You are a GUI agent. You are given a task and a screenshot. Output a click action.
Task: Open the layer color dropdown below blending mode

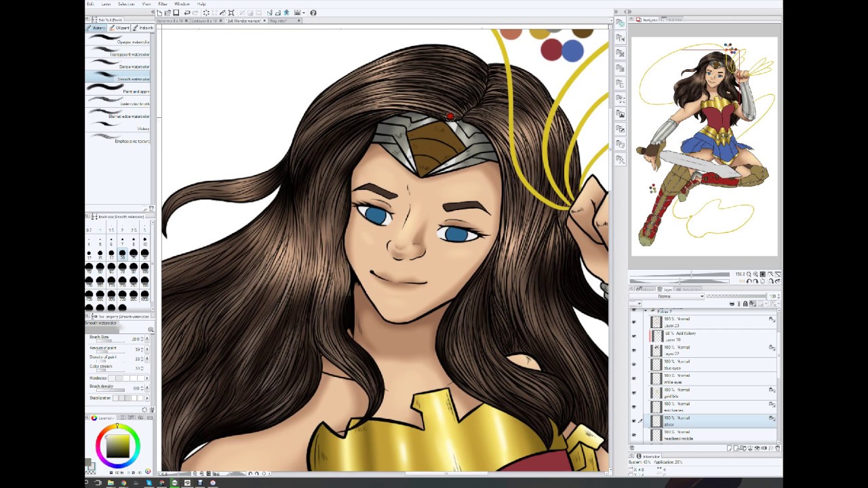(635, 304)
